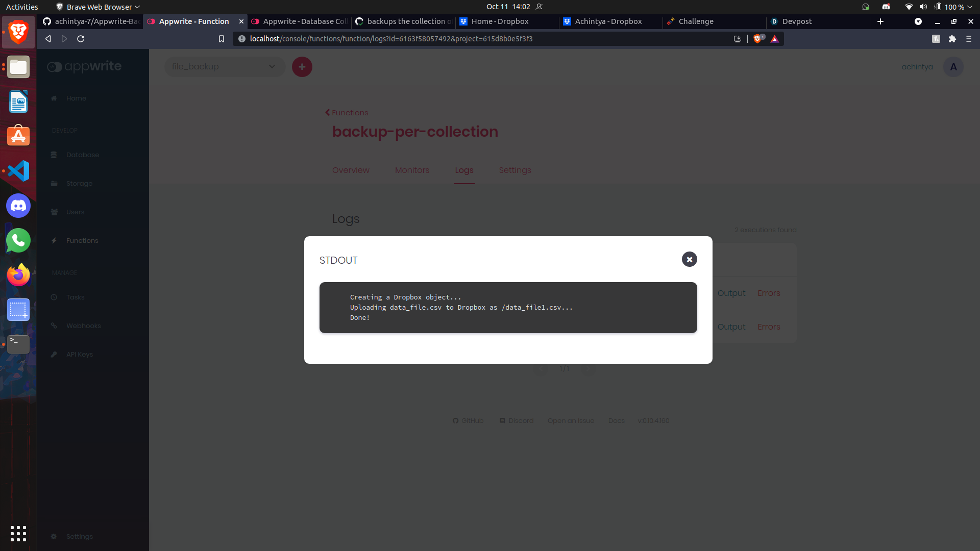Bookmark this page with bookmark icon
Image resolution: width=980 pixels, height=551 pixels.
click(x=221, y=39)
